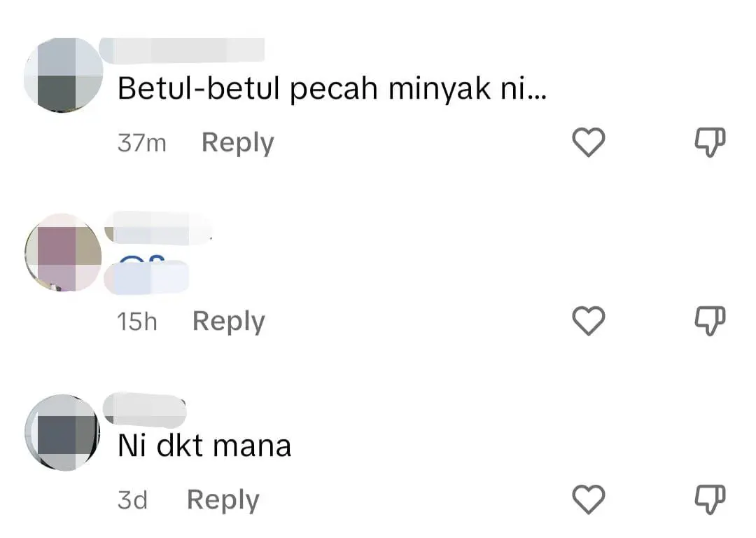This screenshot has width=756, height=538.
Task: Tap the 3d timestamp
Action: click(132, 501)
